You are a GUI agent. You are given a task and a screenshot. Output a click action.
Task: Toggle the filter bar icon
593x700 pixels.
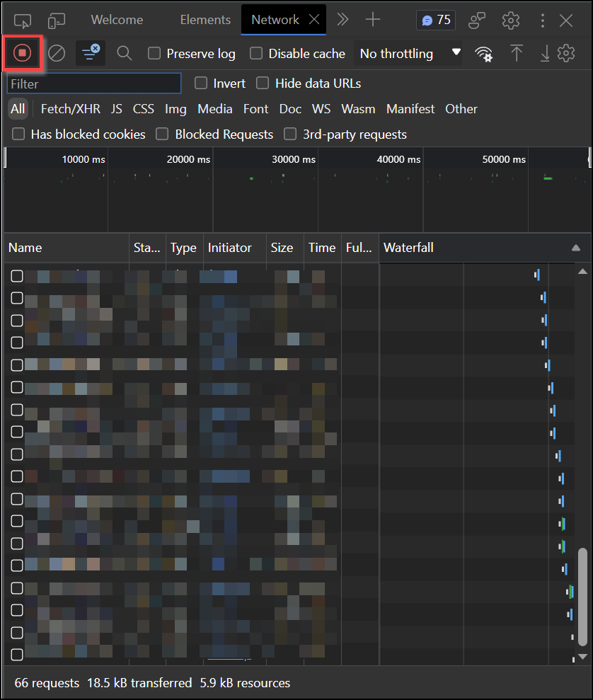coord(90,53)
